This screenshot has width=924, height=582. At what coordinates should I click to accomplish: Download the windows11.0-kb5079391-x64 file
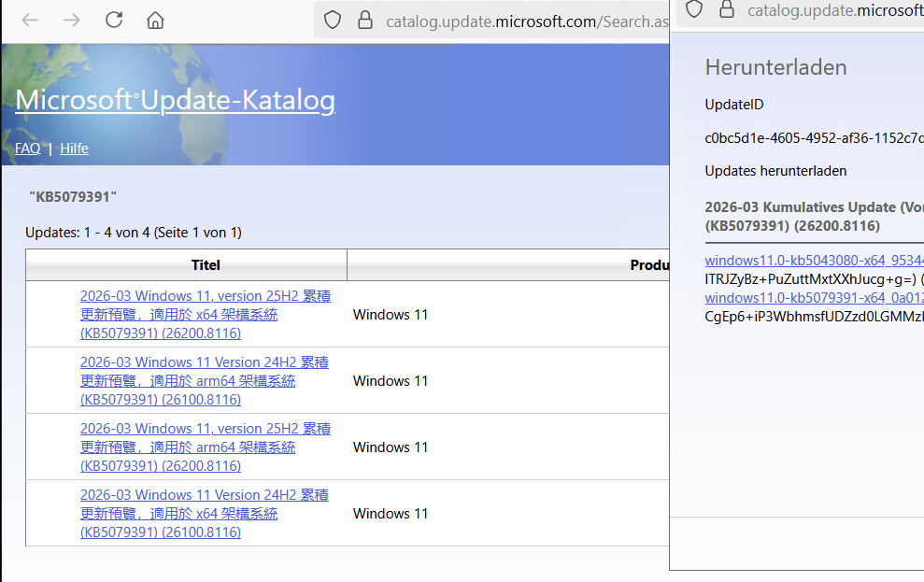pos(813,298)
